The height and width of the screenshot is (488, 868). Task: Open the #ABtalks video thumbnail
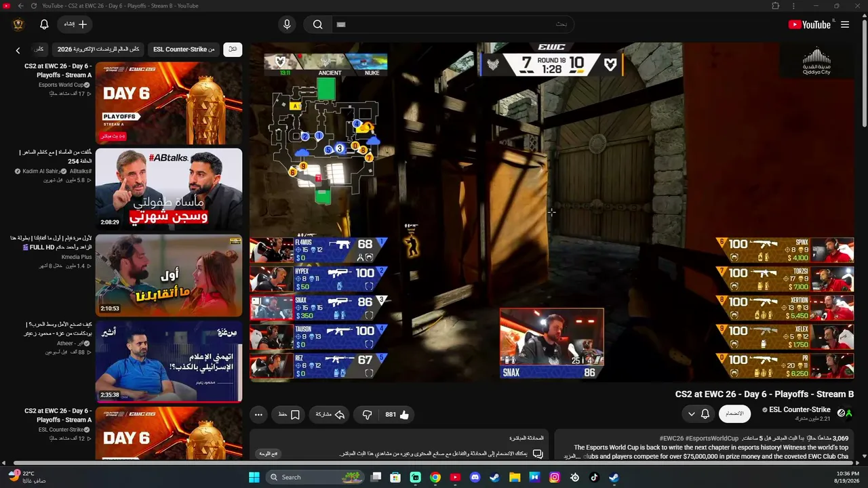(169, 189)
